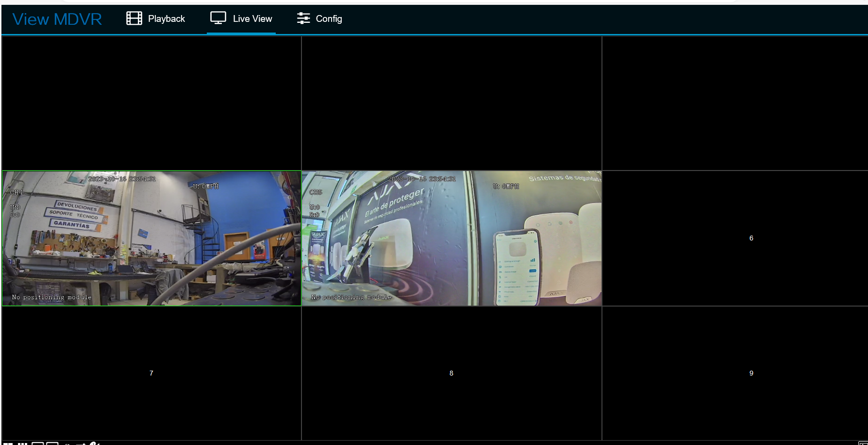Select the nine-split grid layout icon
The height and width of the screenshot is (445, 868).
point(22,443)
